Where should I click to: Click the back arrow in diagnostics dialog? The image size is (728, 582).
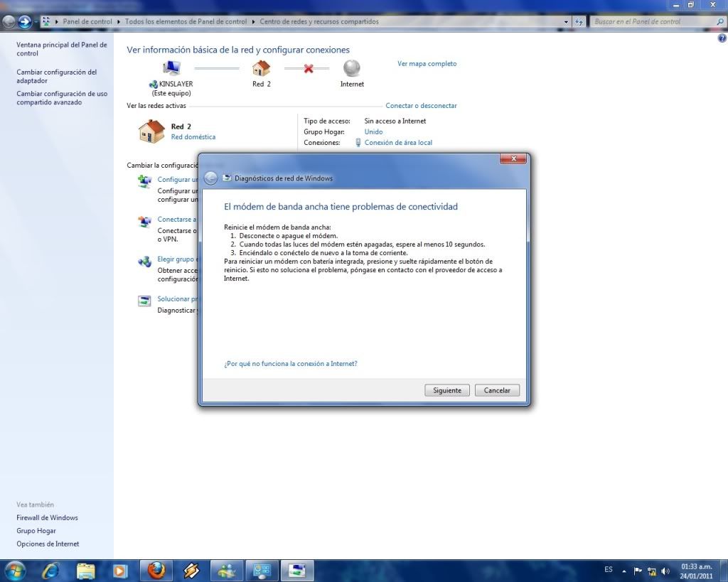point(211,178)
